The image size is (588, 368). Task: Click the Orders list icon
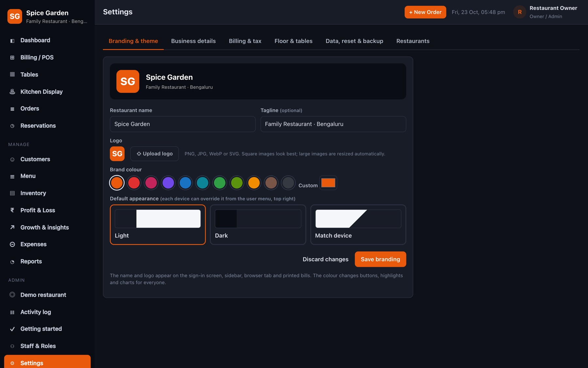12,109
